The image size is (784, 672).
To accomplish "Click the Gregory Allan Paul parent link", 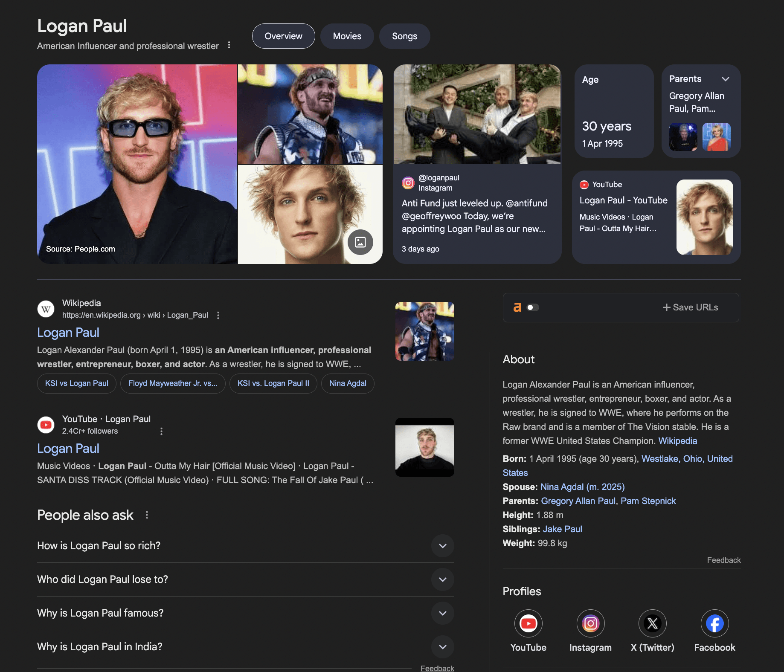I will [578, 501].
